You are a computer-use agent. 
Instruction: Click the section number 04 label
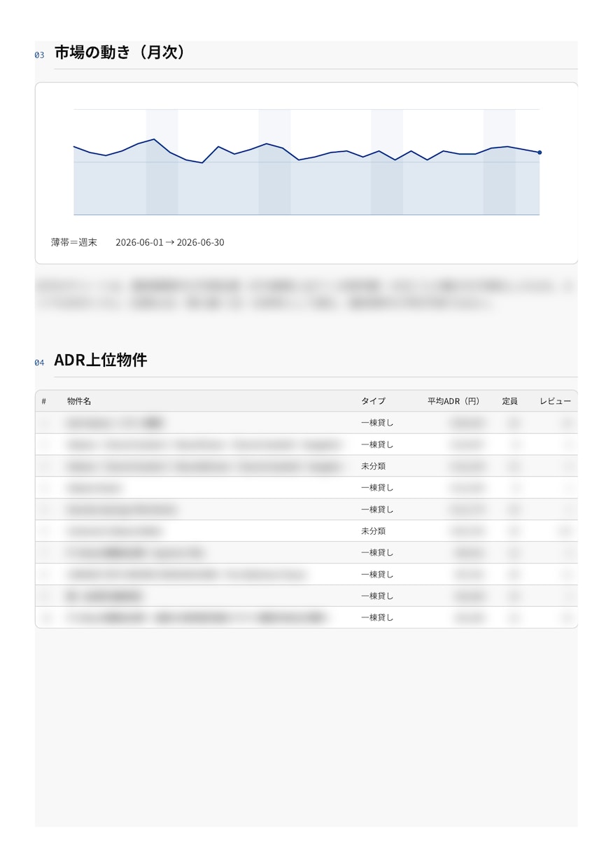point(39,363)
